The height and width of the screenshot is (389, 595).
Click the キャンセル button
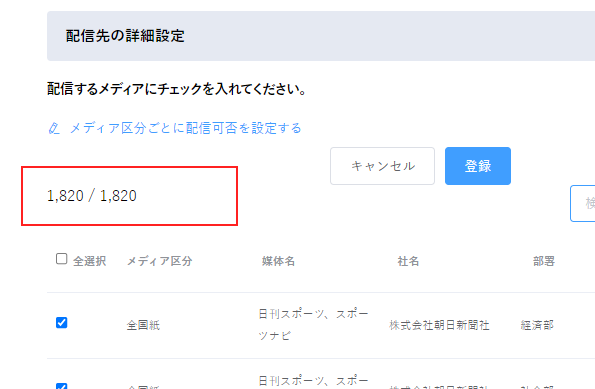[382, 166]
